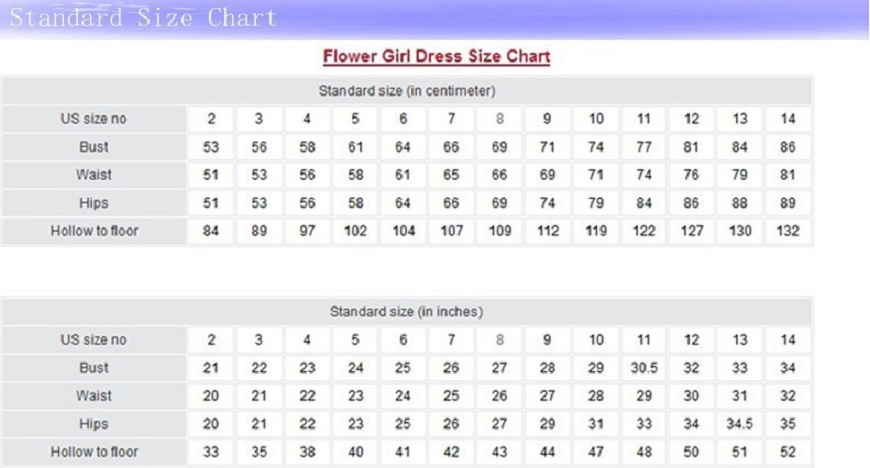
Task: Select Hips row label in centimeter table
Action: coord(94,203)
